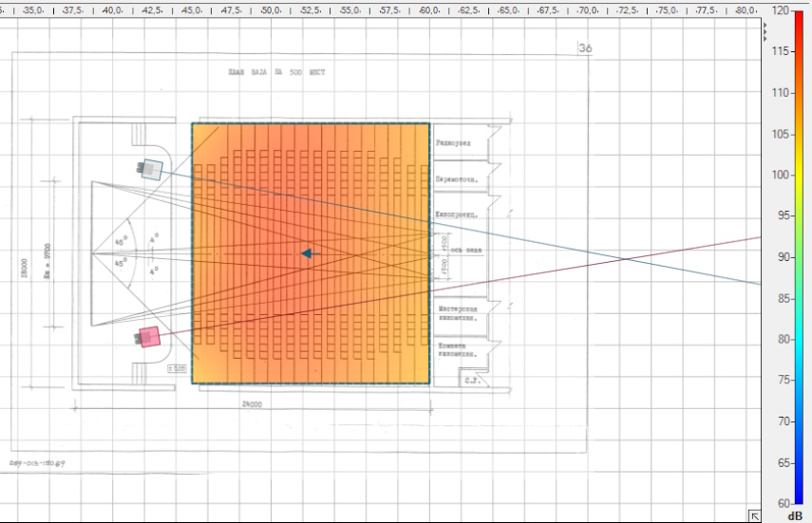
Task: Click the 115 label on the dB scale
Action: [x=781, y=51]
